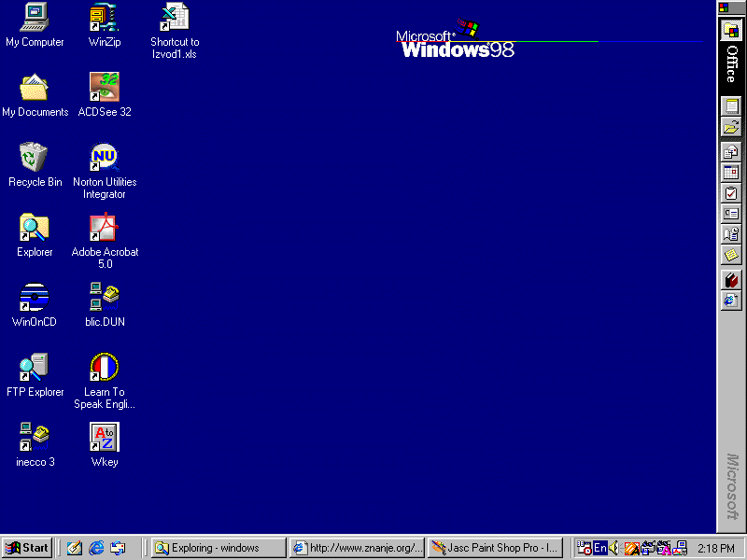Select the Wkey shortcut icon
747x560 pixels.
[x=105, y=437]
